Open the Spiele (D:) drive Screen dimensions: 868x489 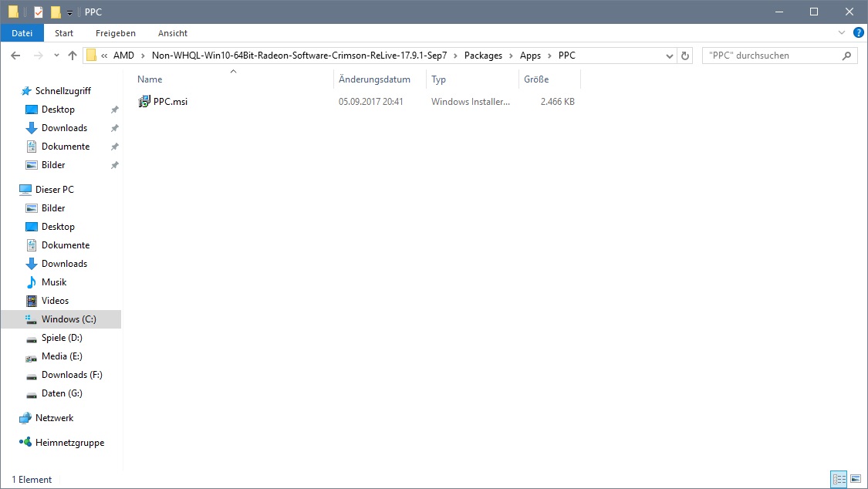[62, 337]
